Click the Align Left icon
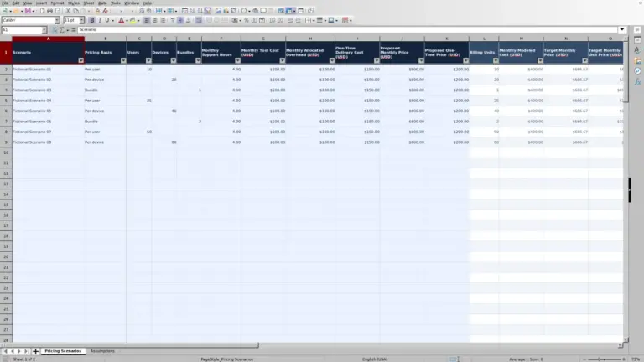Screen dimensions: 644x362 point(147,20)
